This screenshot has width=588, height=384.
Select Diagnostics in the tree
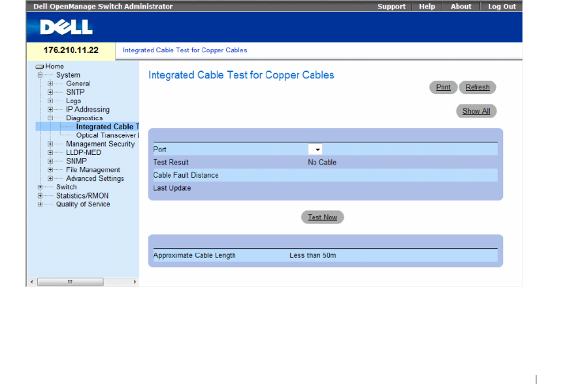[x=84, y=118]
